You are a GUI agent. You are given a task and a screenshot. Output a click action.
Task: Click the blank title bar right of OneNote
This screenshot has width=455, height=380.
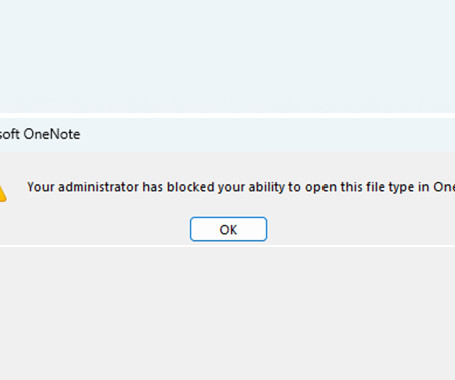pyautogui.click(x=268, y=134)
